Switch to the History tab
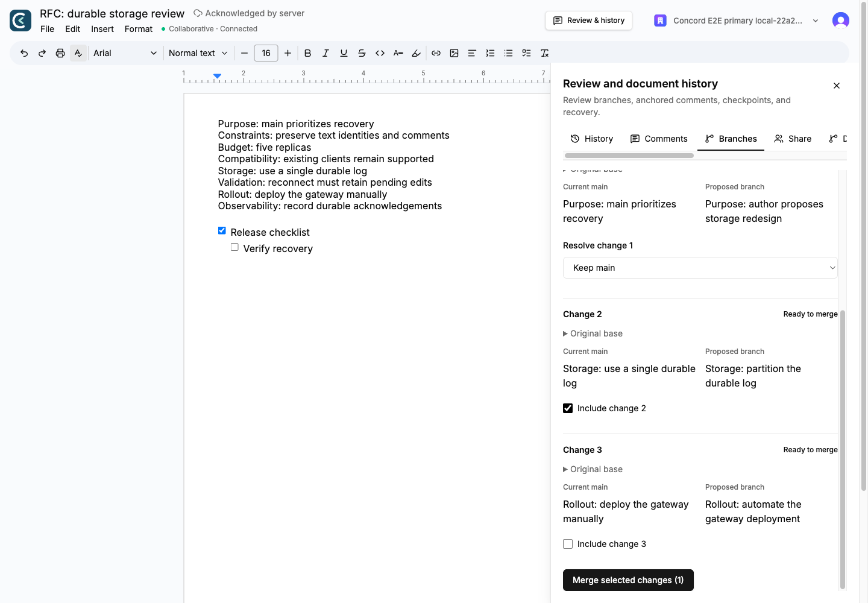This screenshot has height=603, width=868. tap(592, 139)
